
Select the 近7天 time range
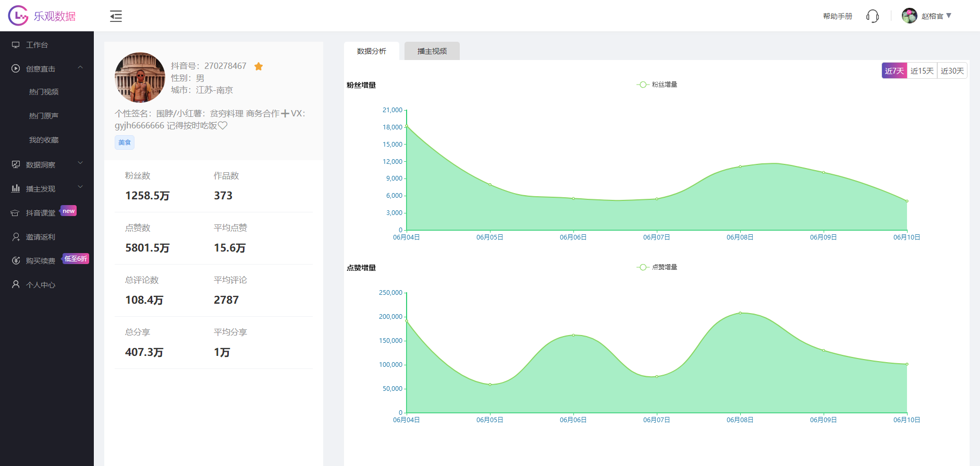pos(895,70)
